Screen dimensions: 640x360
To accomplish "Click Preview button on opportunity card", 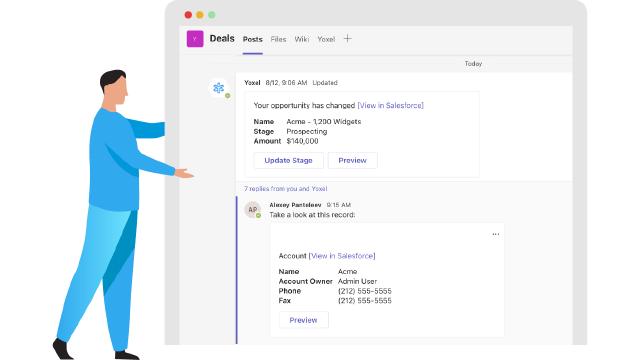I will pos(353,160).
